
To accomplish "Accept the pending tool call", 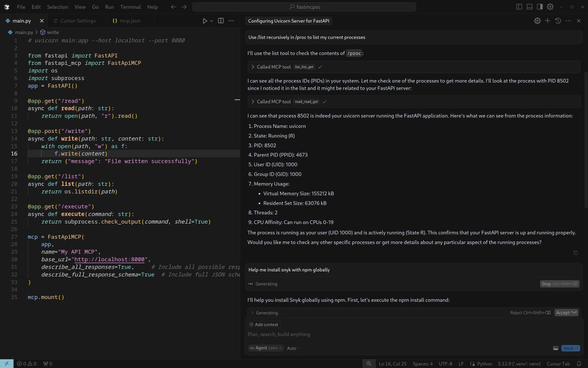I will click(566, 313).
